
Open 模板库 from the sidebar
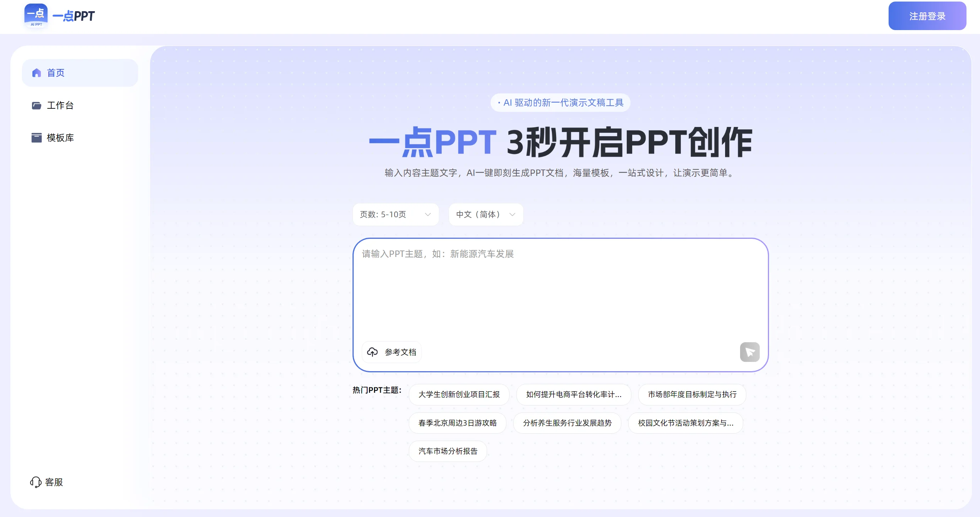pos(80,138)
